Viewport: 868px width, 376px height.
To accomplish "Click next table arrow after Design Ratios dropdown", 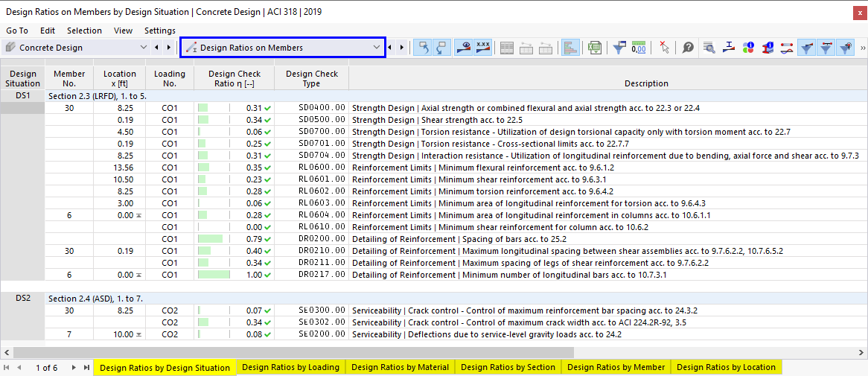I will point(402,48).
